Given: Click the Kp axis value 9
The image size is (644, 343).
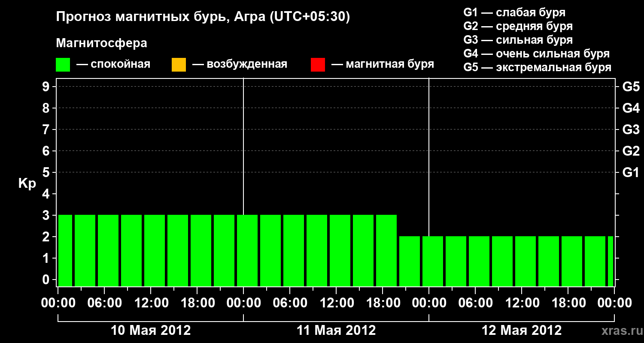Looking at the screenshot, I should 46,87.
